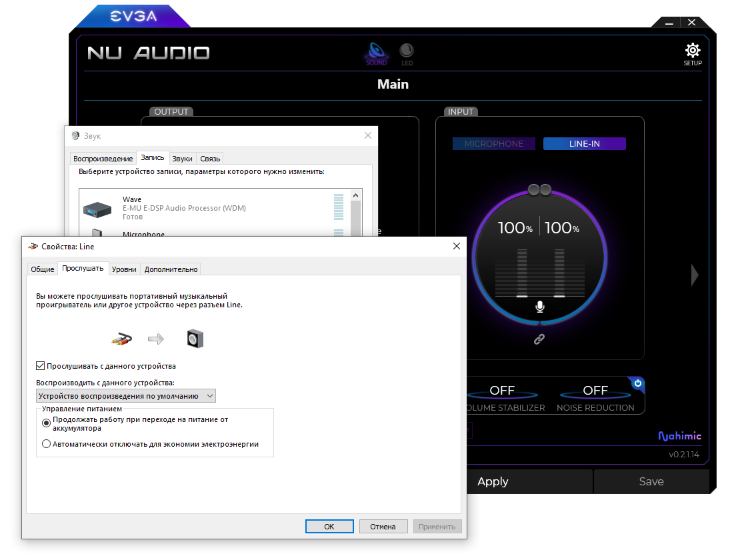Click the OUTPUT panel label
This screenshot has width=738, height=560.
tap(171, 111)
